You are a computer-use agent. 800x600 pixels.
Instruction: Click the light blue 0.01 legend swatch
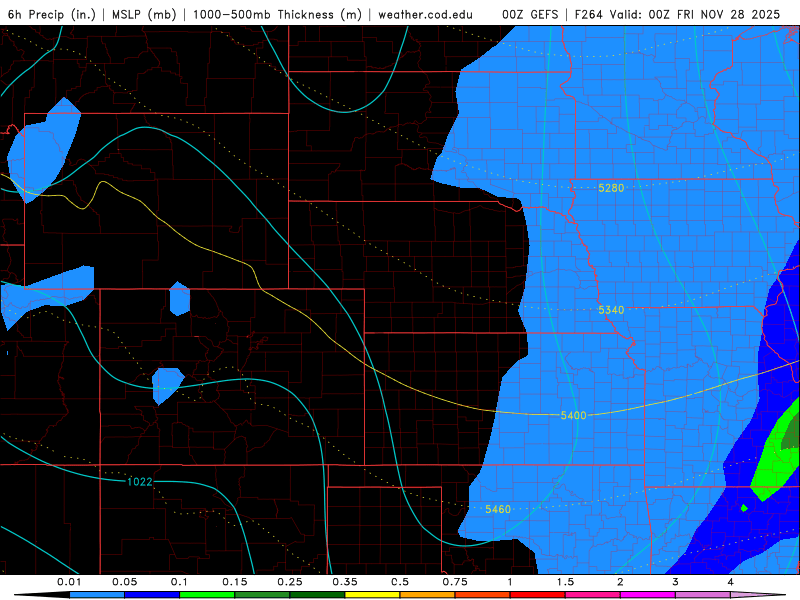pyautogui.click(x=97, y=595)
